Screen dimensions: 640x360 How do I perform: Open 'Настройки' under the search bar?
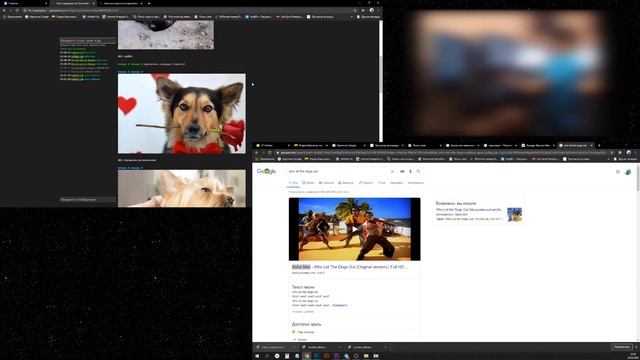tap(396, 183)
